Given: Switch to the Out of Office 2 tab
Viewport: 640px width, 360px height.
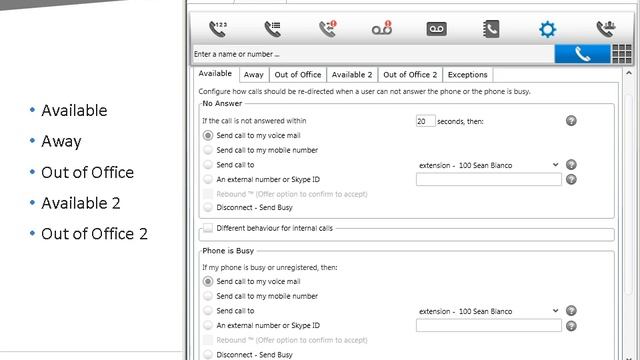Looking at the screenshot, I should (x=410, y=75).
